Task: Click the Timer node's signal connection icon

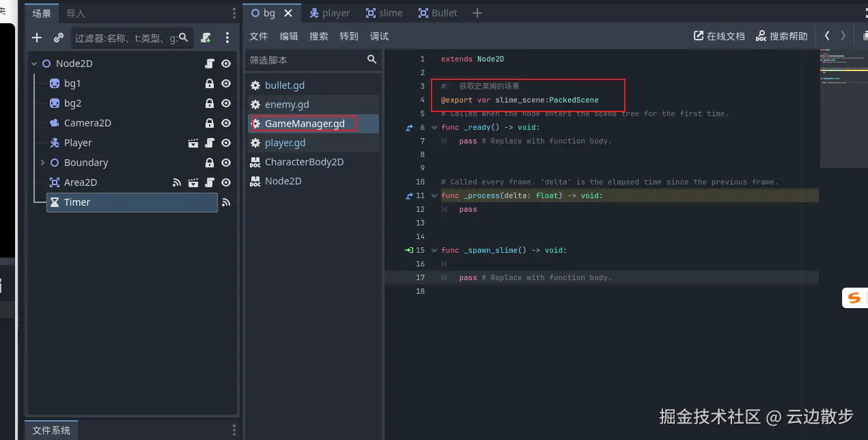Action: click(x=226, y=202)
